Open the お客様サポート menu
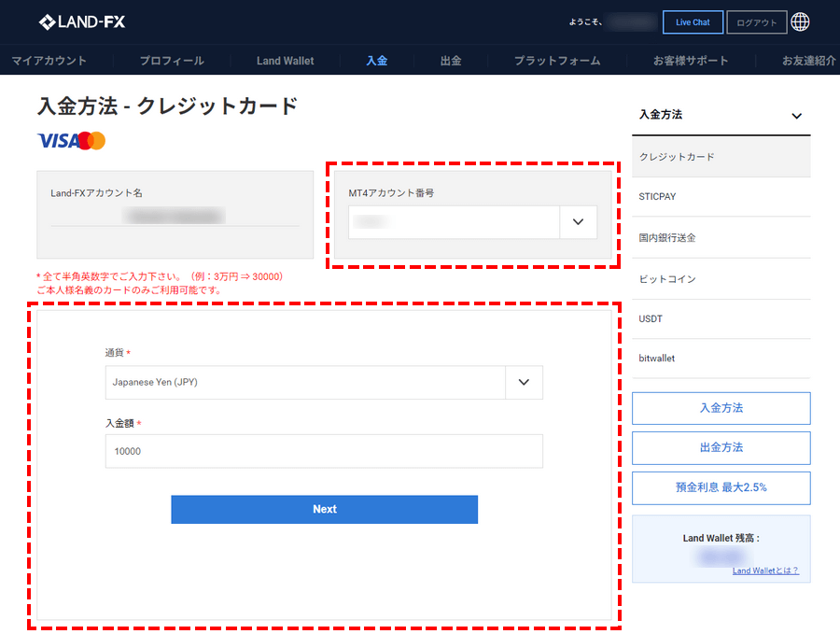This screenshot has width=840, height=634. tap(691, 61)
